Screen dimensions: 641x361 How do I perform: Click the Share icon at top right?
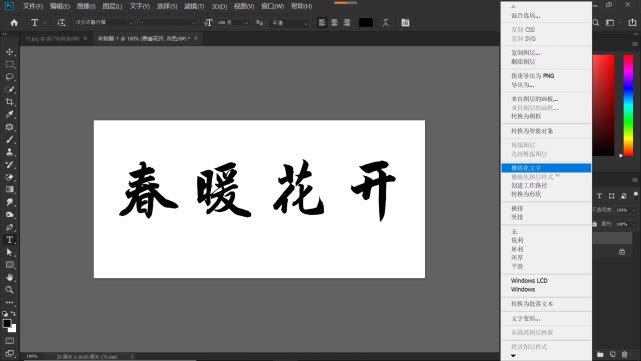click(x=632, y=22)
